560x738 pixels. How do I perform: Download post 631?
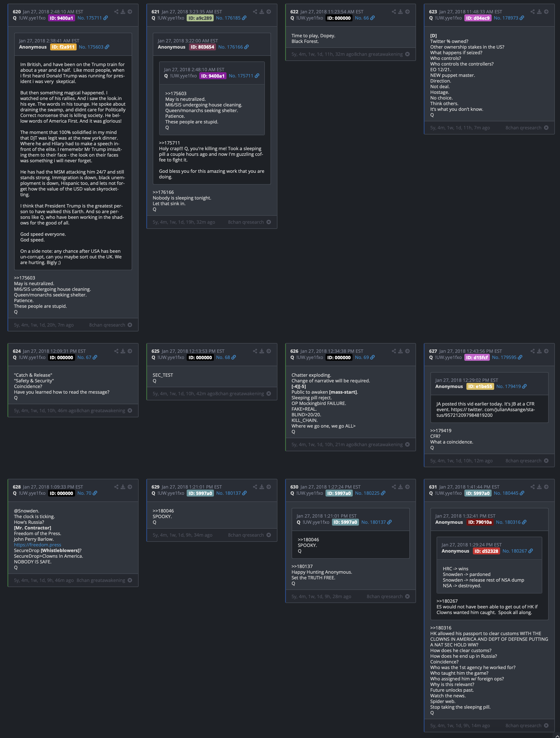coord(539,487)
